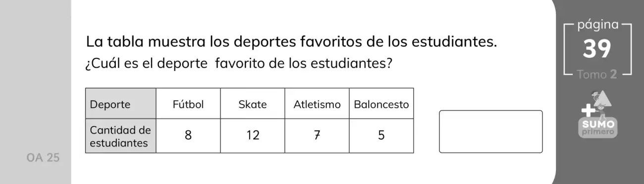Viewport: 644px width, 184px height.
Task: Click the página label
Action: pos(598,25)
